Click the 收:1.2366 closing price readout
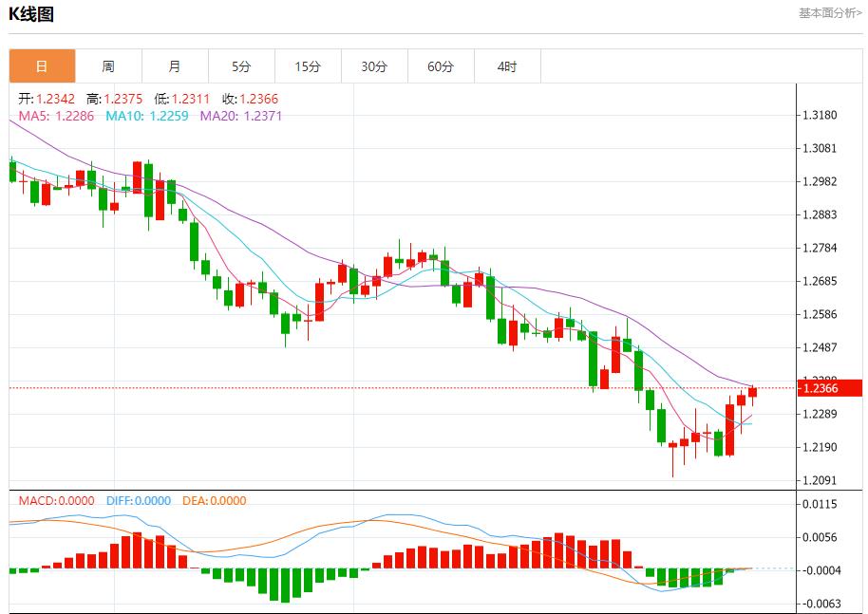Image resolution: width=868 pixels, height=614 pixels. pos(250,99)
